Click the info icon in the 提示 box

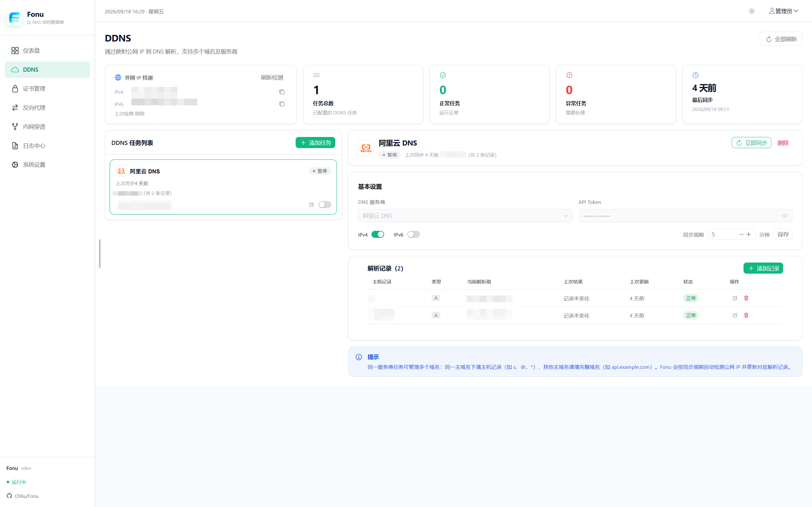click(358, 357)
